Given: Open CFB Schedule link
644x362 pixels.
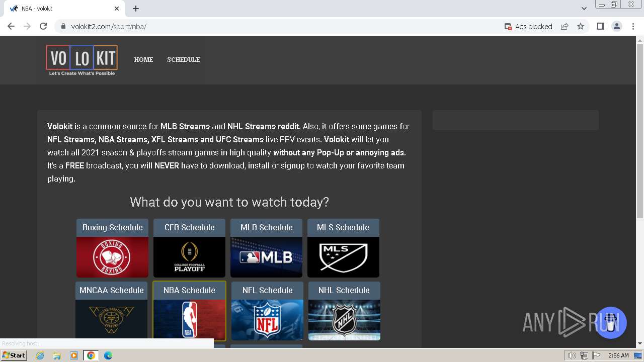Looking at the screenshot, I should point(190,227).
